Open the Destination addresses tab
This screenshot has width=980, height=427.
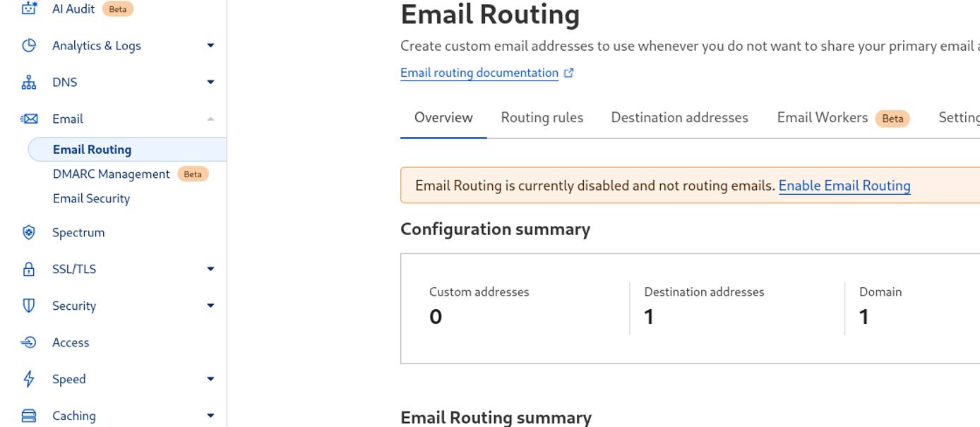point(679,117)
